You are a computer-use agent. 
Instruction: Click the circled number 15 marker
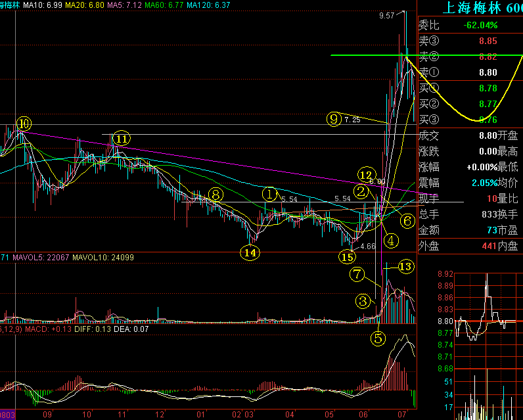pyautogui.click(x=348, y=256)
